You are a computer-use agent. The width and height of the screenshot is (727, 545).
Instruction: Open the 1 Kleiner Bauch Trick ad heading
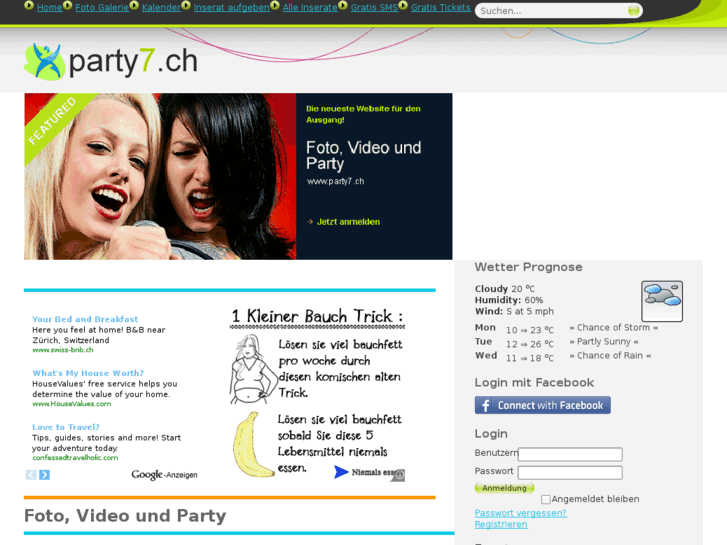tap(317, 316)
